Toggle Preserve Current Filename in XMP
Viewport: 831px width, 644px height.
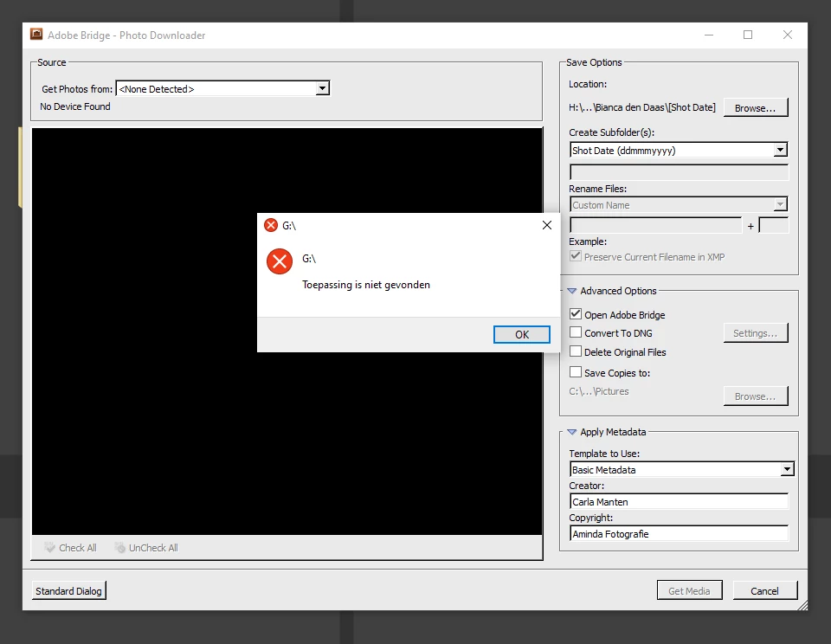(575, 256)
